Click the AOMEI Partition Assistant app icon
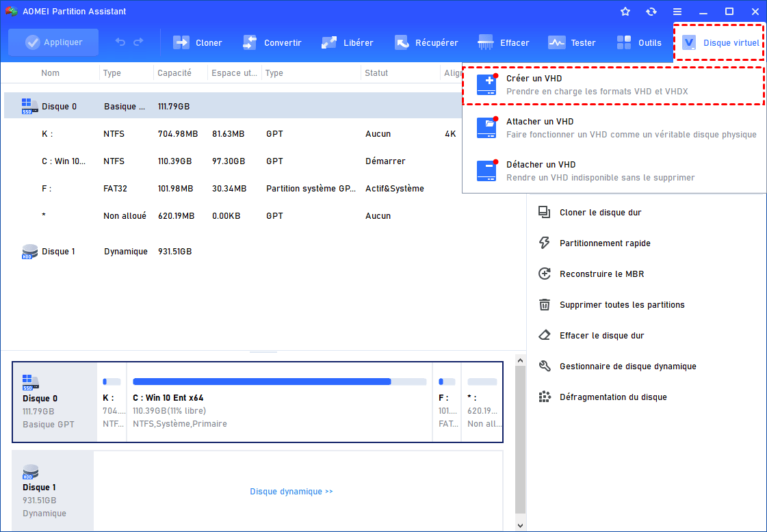This screenshot has height=532, width=767. (12, 11)
